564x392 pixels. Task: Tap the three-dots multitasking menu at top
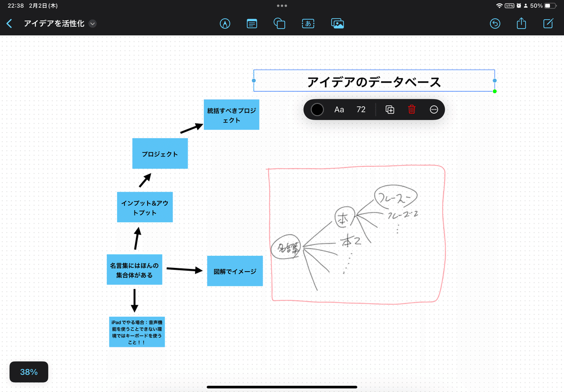(282, 6)
